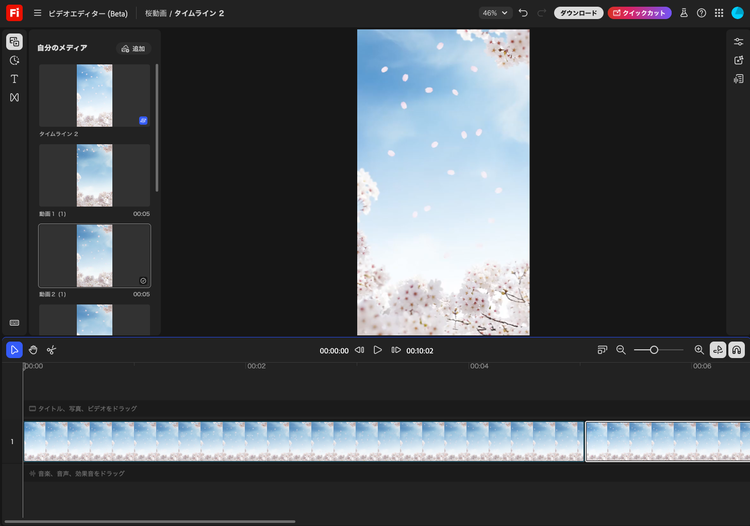This screenshot has width=750, height=526.
Task: Open the My Media panel tab
Action: [x=14, y=42]
